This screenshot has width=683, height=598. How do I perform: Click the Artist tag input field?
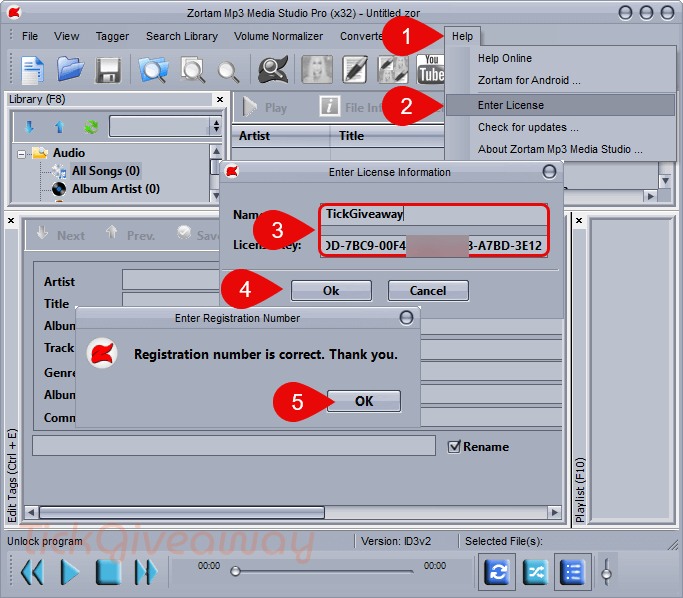tap(171, 279)
